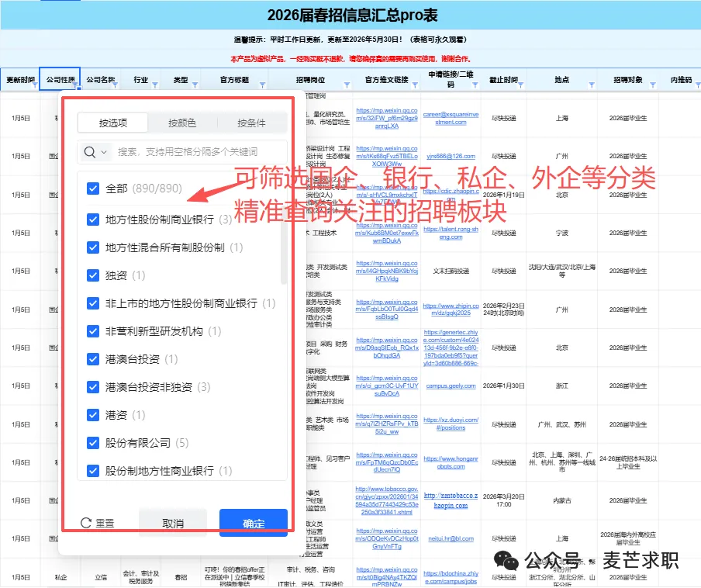This screenshot has height=588, width=701.
Task: Click the 确定 confirm button
Action: [x=254, y=523]
